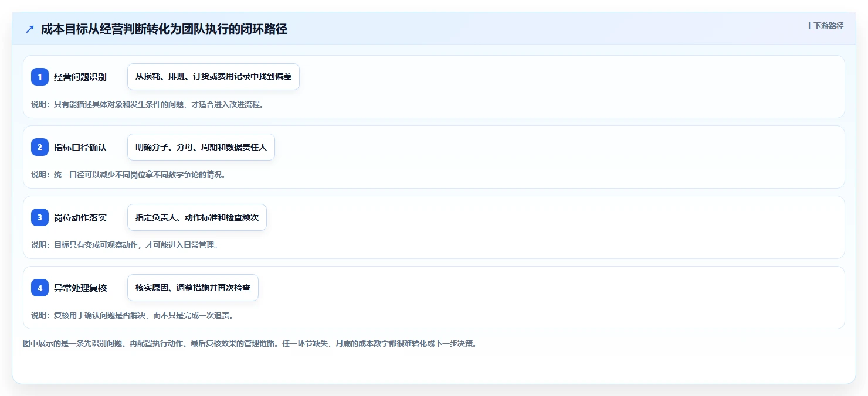Click the 从损耗、排班、订货或费用记录中找到偏差 chip
Image resolution: width=868 pixels, height=396 pixels.
click(x=213, y=77)
